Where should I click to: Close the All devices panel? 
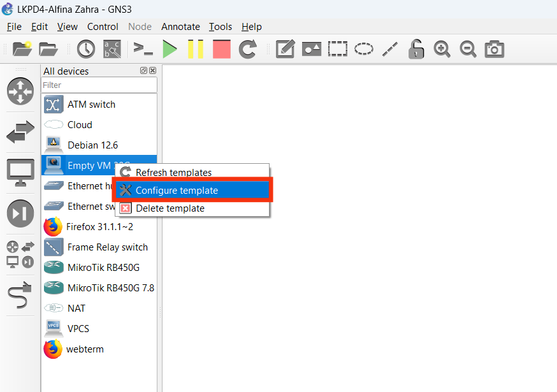pos(152,71)
